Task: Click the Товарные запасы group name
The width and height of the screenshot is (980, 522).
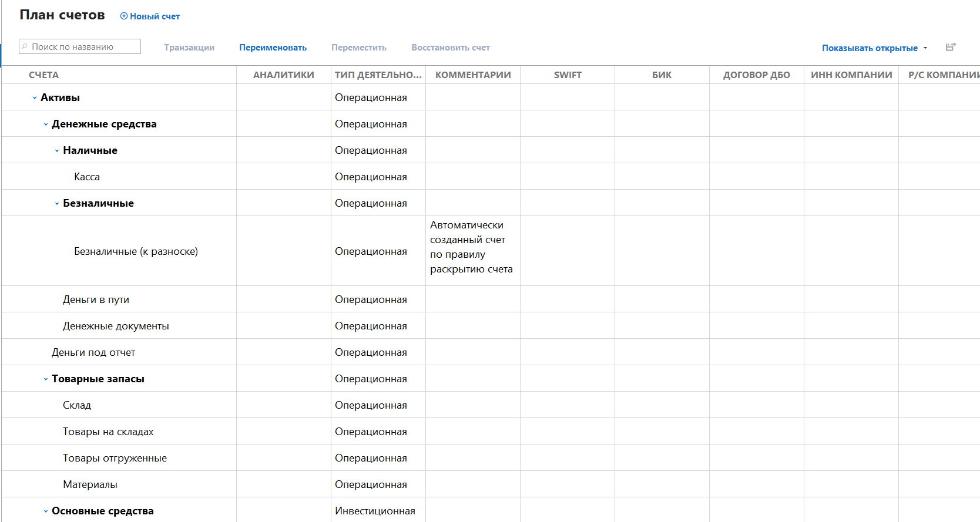Action: point(98,379)
